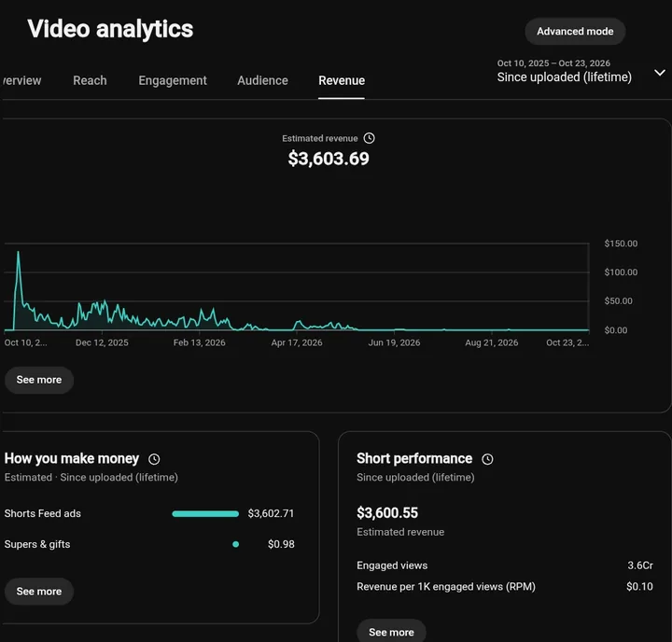The width and height of the screenshot is (672, 642).
Task: Click the Dec 12, 2025 axis label
Action: coord(102,342)
